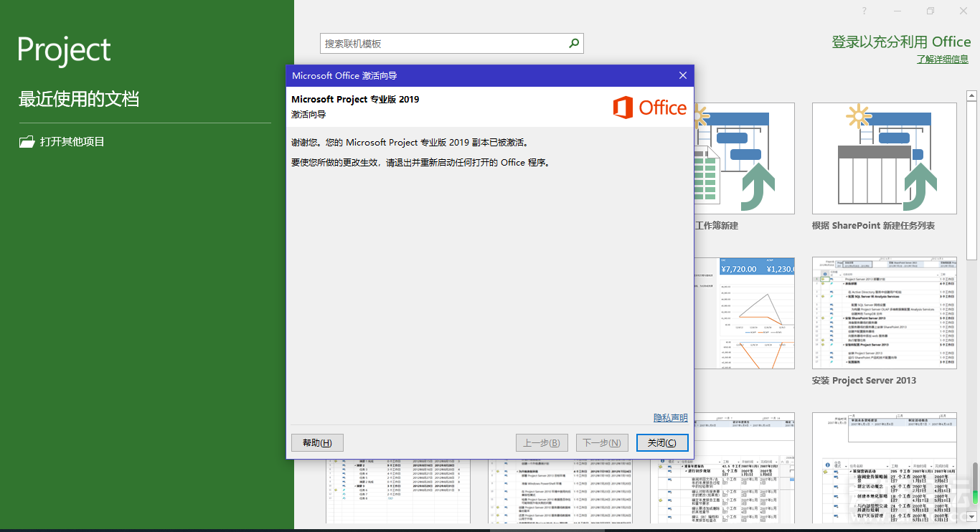Screen dimensions: 980x532
Task: Select 根据 SharePoint 新建任务列表 template thumbnail
Action: point(885,158)
